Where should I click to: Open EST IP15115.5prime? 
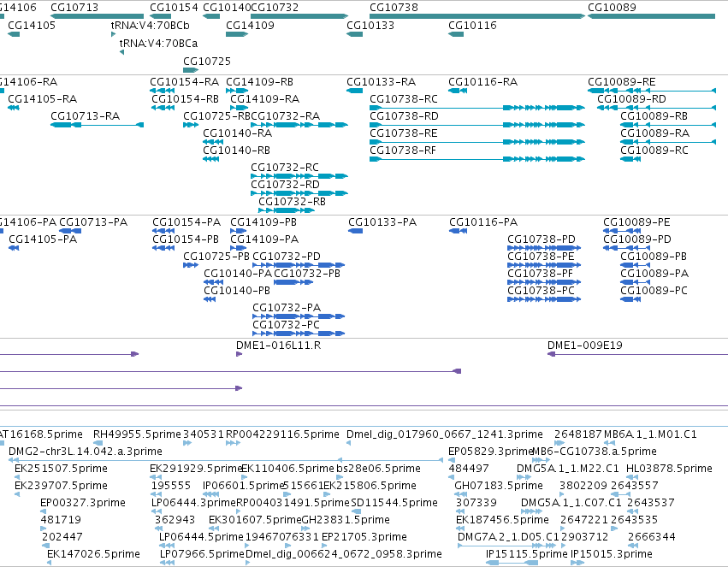point(526,554)
